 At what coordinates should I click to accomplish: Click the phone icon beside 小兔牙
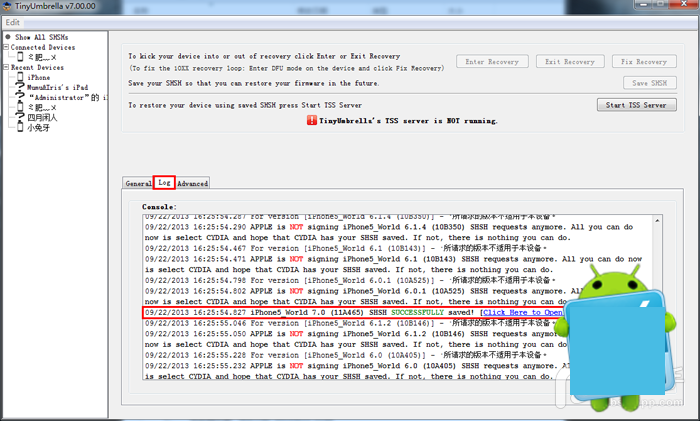coord(20,127)
